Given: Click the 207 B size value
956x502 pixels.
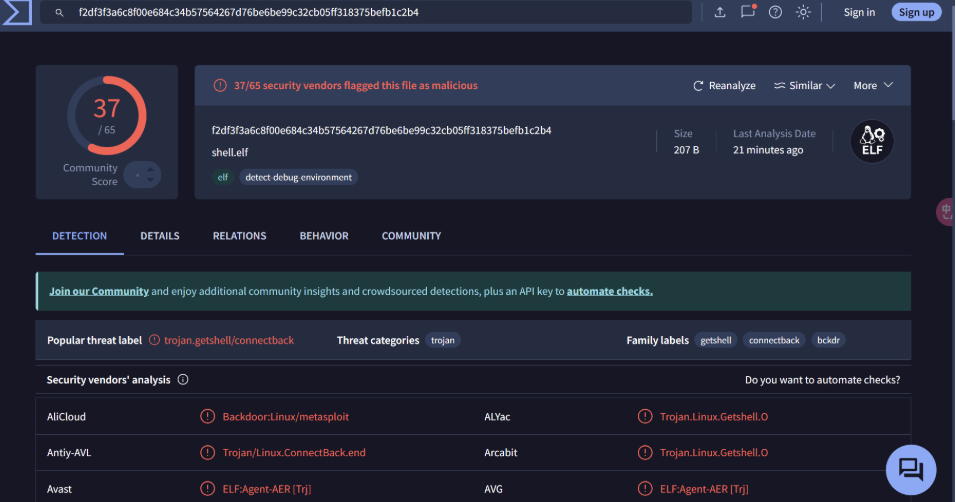Looking at the screenshot, I should click(686, 150).
